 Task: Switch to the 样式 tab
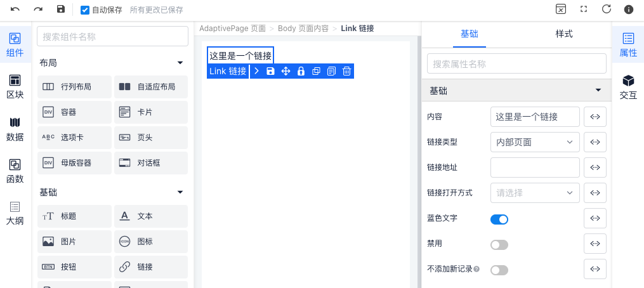point(563,34)
